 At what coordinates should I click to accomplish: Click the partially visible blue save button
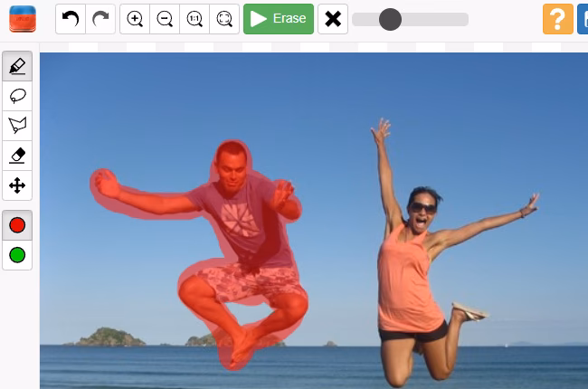tap(583, 19)
